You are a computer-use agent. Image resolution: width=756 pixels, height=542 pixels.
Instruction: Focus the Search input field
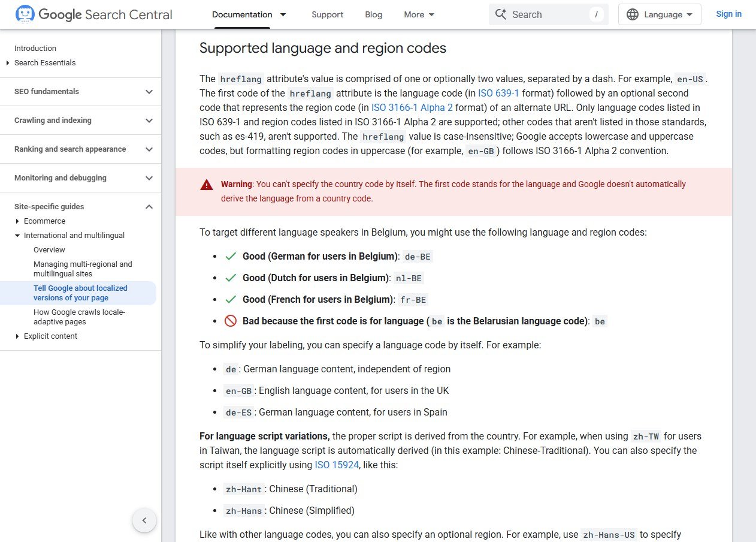(548, 14)
